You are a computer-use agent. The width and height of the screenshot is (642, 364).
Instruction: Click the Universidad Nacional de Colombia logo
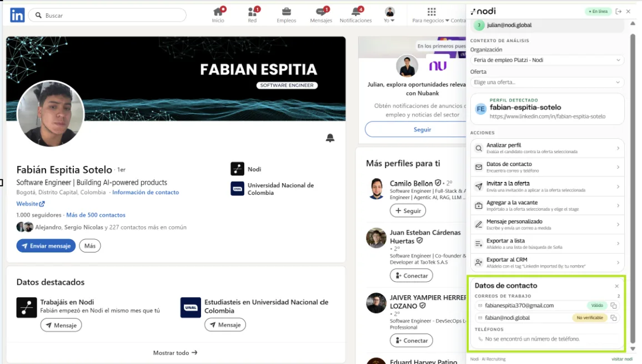tap(238, 189)
